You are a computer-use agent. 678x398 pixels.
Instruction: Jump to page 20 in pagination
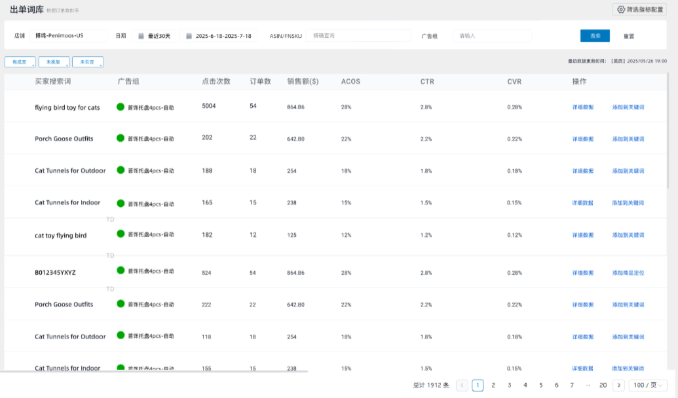point(603,385)
